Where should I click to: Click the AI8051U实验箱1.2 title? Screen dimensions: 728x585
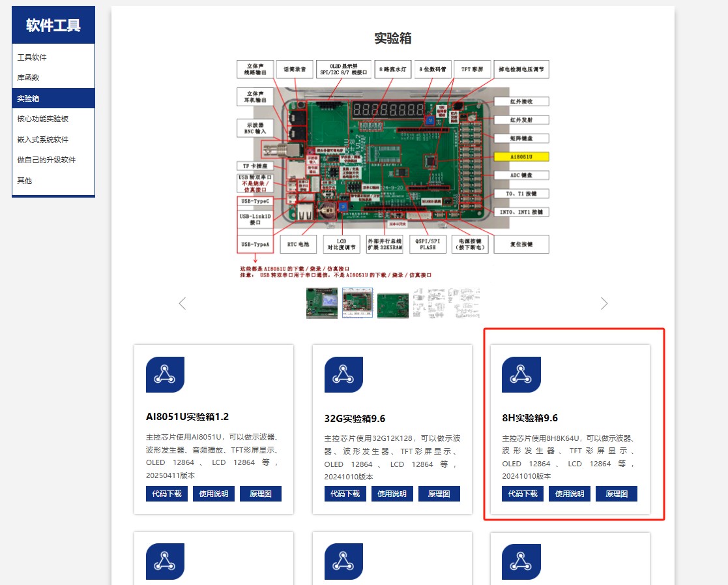[x=187, y=417]
